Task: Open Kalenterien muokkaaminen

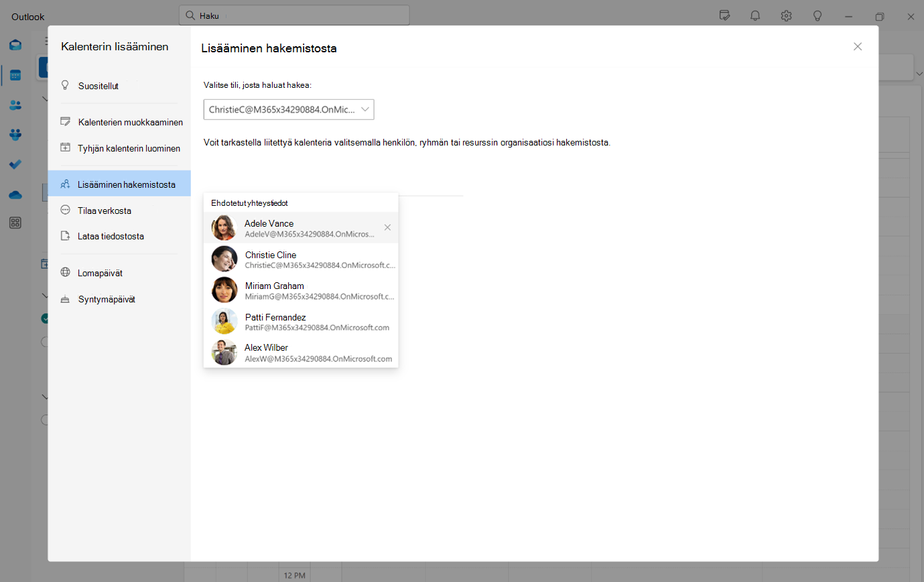Action: pyautogui.click(x=119, y=122)
